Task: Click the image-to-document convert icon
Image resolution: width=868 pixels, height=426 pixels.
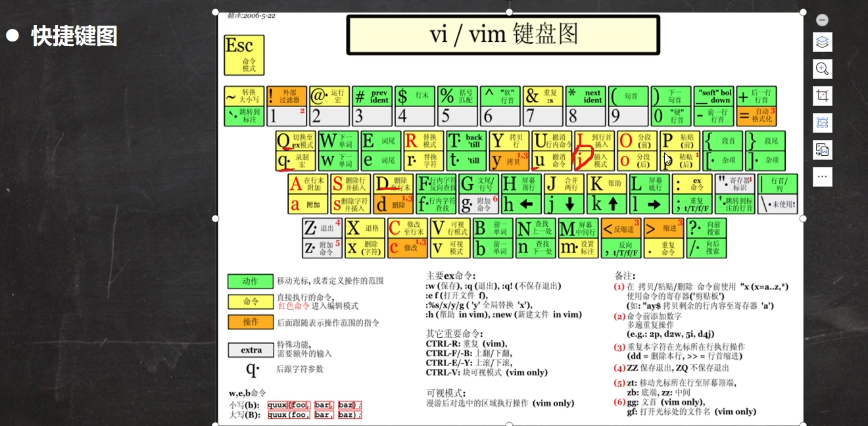Action: click(823, 150)
